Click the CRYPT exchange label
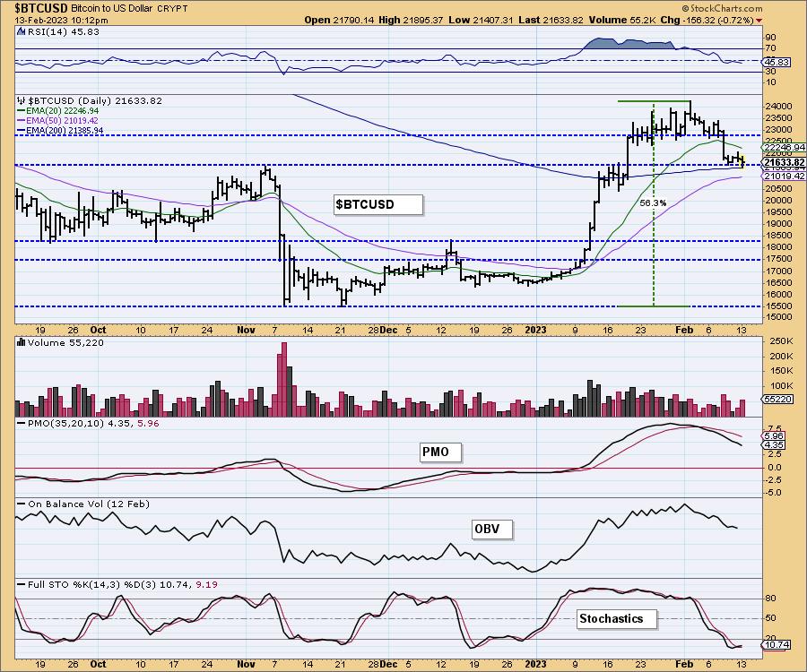This screenshot has width=807, height=672. [x=171, y=8]
